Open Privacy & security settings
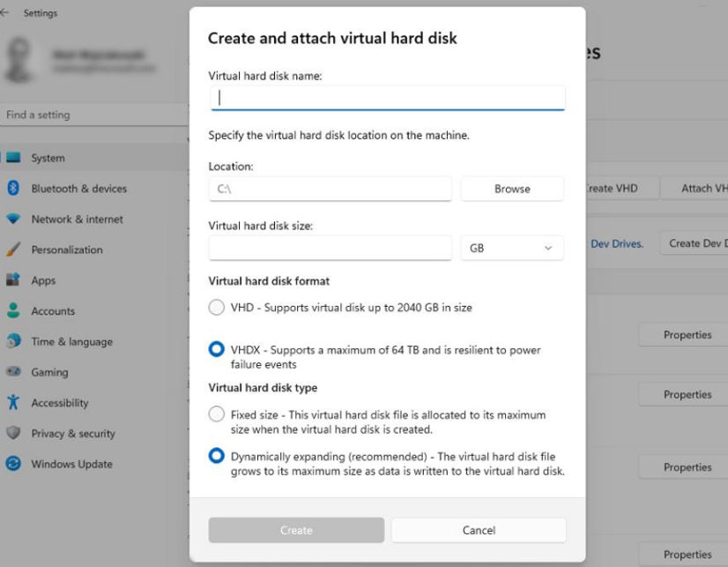This screenshot has width=728, height=567. coord(94,433)
